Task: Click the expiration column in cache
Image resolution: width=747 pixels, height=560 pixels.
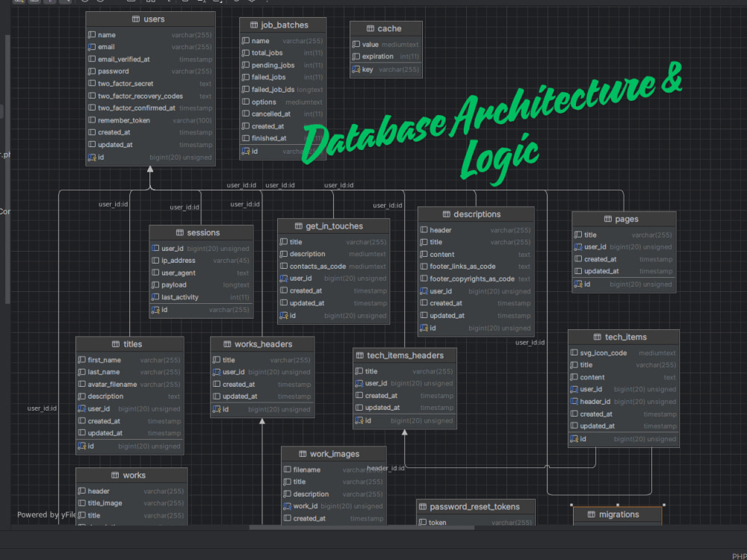Action: pyautogui.click(x=386, y=56)
